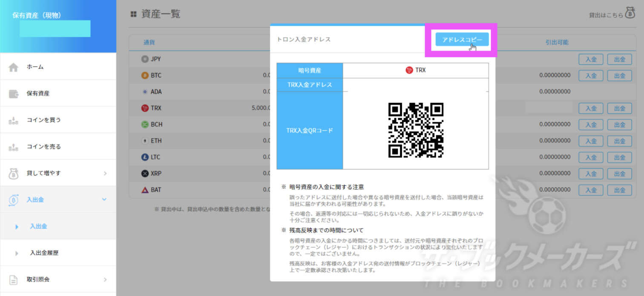This screenshot has width=644, height=296.
Task: Click 入金 button in XRP row
Action: pyautogui.click(x=591, y=174)
